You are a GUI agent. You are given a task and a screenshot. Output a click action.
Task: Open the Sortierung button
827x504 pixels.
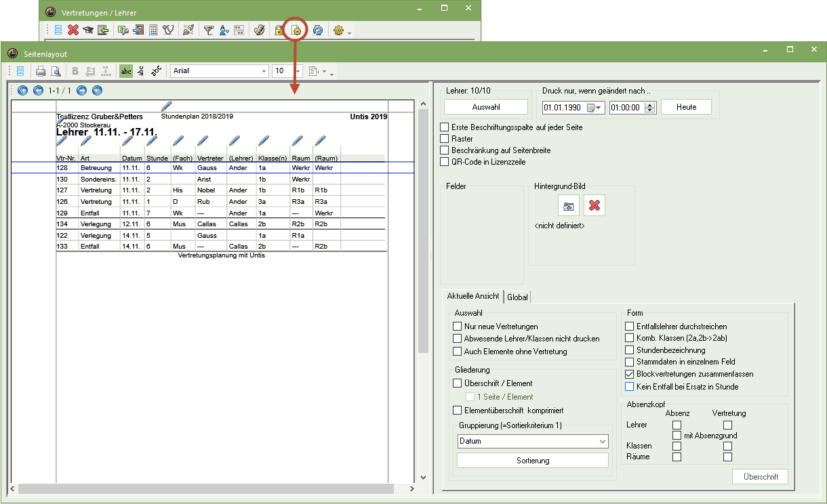click(533, 461)
